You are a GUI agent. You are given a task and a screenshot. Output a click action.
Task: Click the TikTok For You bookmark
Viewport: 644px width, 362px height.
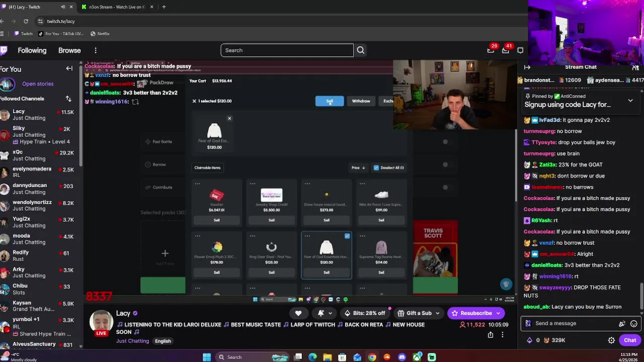click(61, 34)
